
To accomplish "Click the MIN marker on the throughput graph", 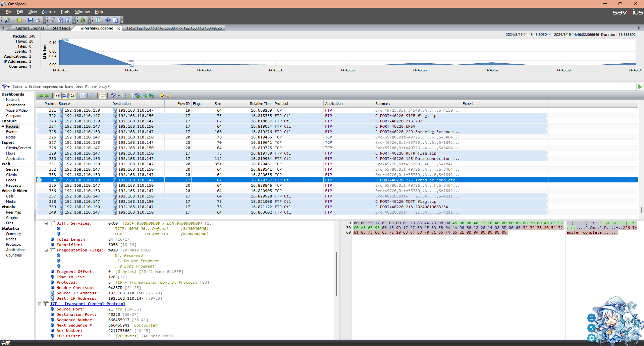I will click(x=131, y=65).
